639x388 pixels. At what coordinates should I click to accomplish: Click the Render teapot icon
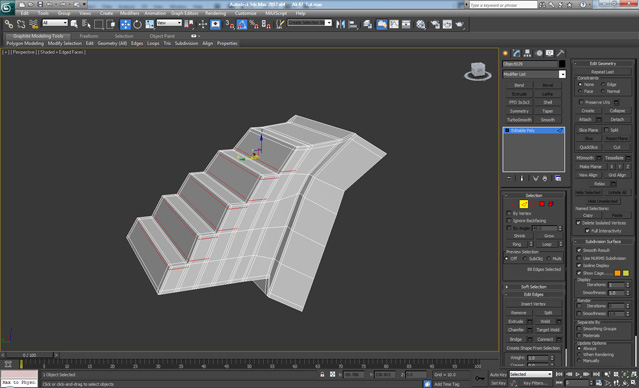[x=460, y=24]
